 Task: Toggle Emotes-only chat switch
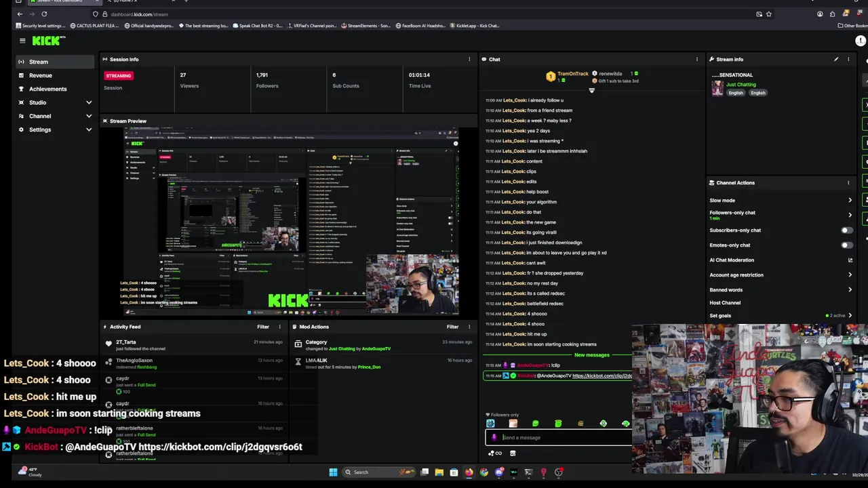[846, 245]
